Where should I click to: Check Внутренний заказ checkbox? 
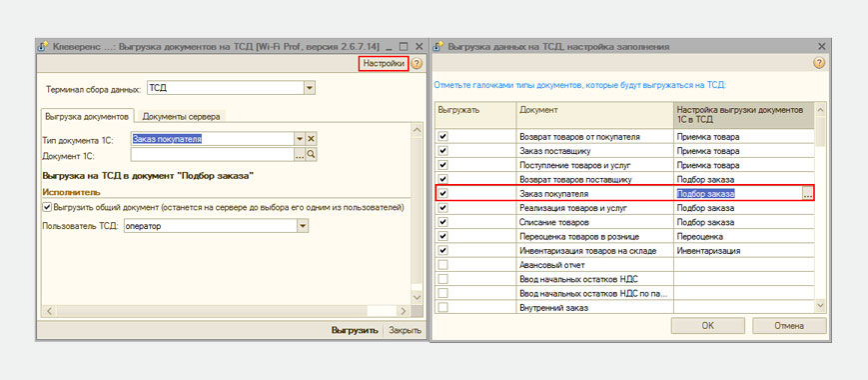(x=443, y=307)
